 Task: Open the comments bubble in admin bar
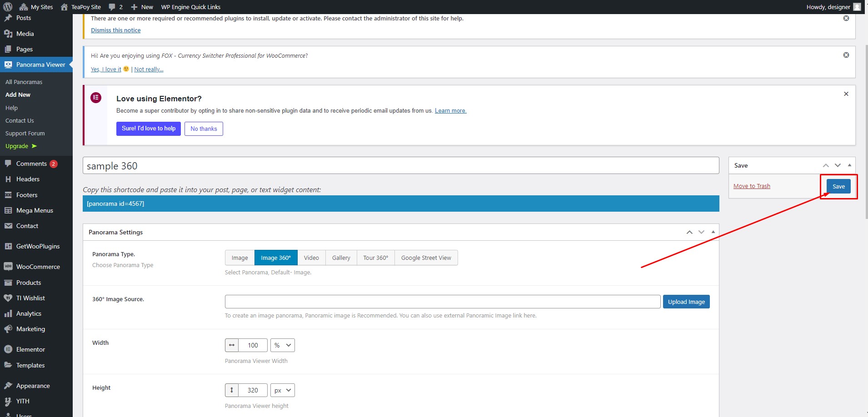(x=115, y=7)
